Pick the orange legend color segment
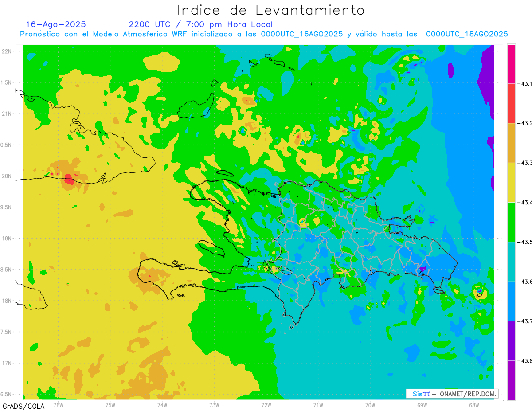This screenshot has width=532, height=411. coord(511,143)
